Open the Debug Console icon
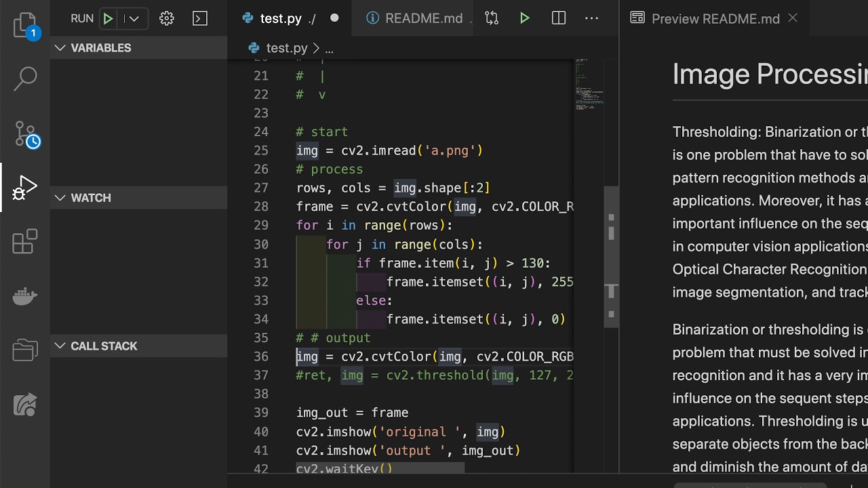This screenshot has height=488, width=868. [200, 18]
